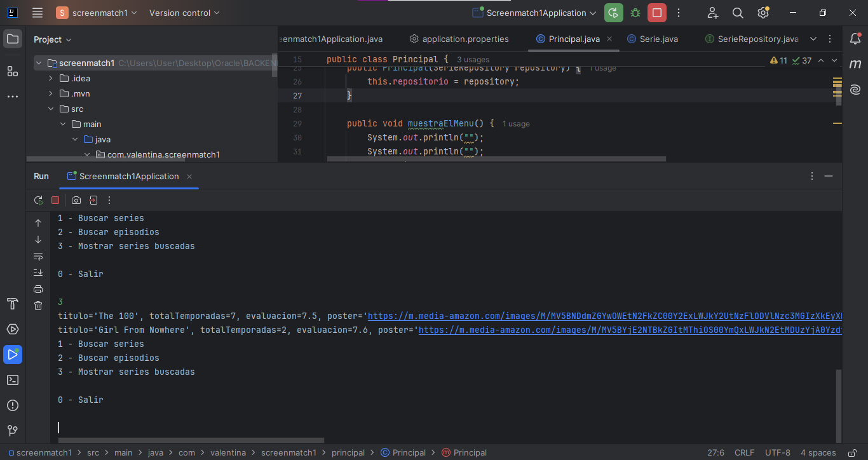This screenshot has width=868, height=460.
Task: Open the AI assistant spiral icon
Action: click(855, 90)
